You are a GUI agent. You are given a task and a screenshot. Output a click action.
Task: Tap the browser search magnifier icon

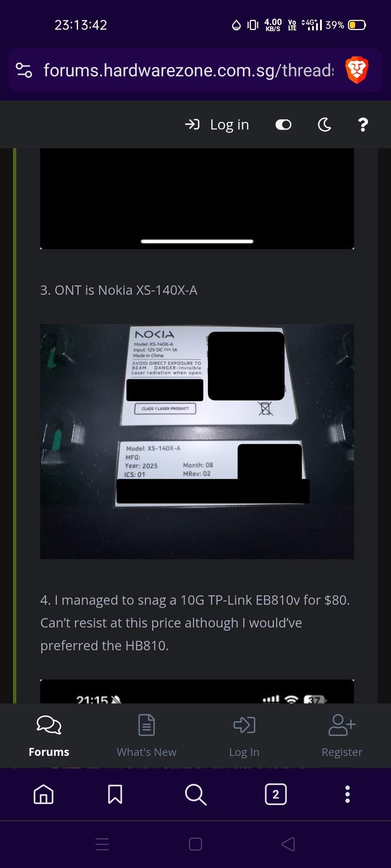pos(195,794)
